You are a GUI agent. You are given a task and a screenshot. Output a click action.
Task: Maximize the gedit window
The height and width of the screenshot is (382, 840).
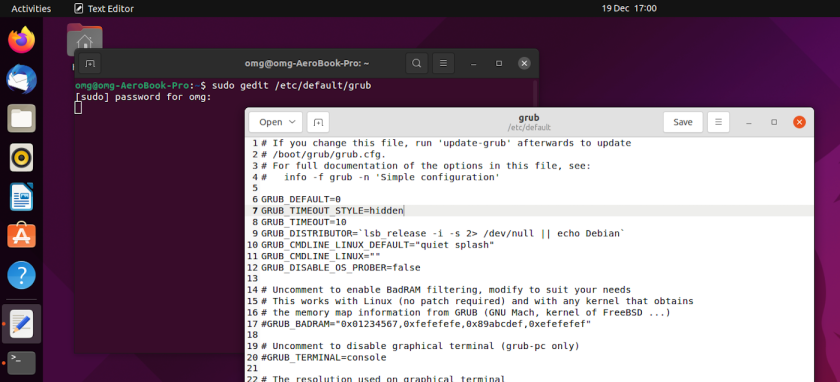pyautogui.click(x=774, y=122)
